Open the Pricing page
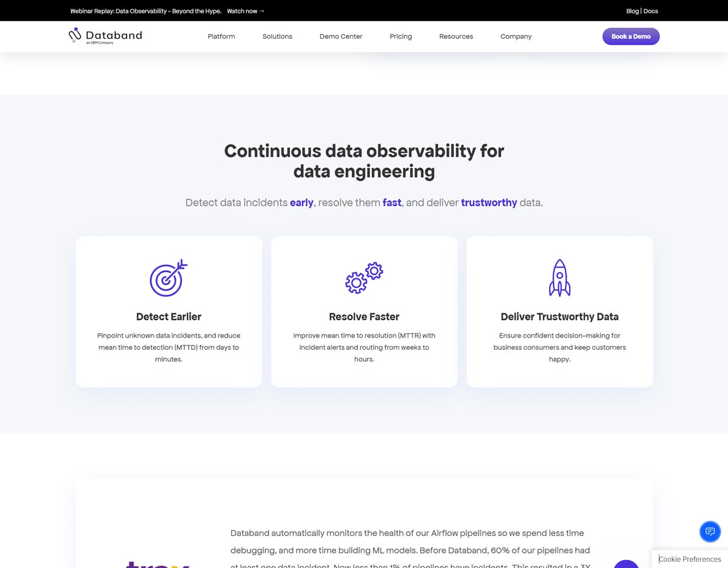728x568 pixels. [x=401, y=36]
